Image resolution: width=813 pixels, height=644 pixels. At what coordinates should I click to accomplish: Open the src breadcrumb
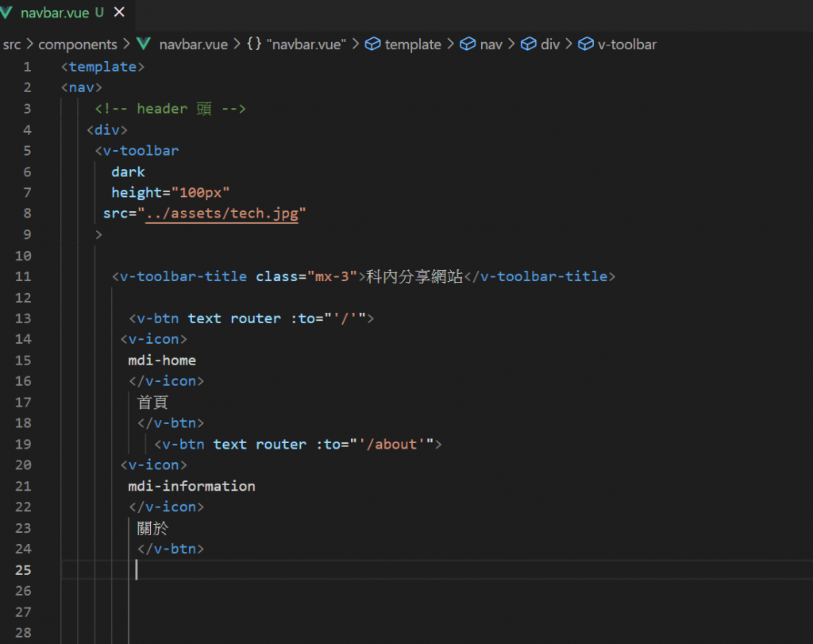[x=11, y=44]
